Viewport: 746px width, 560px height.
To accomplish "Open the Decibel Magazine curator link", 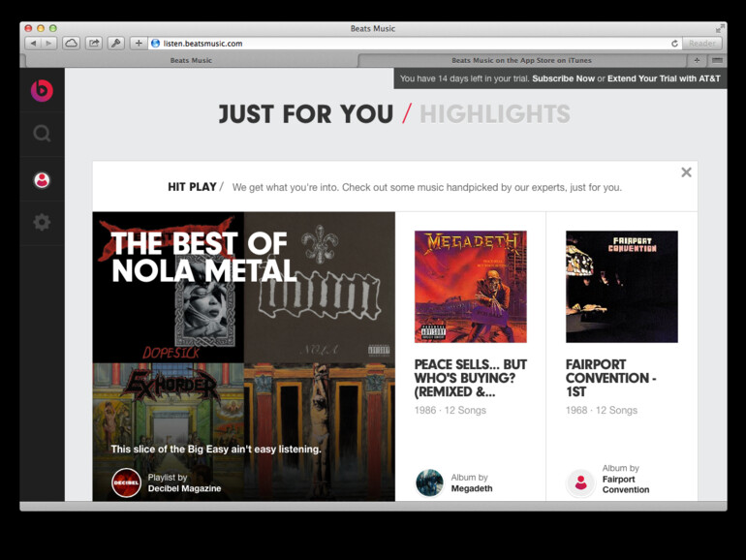I will click(x=184, y=488).
